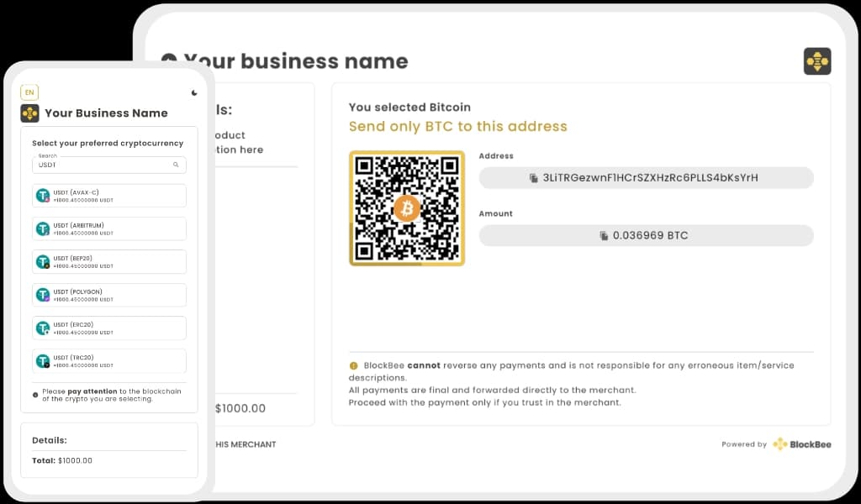Click the bee logo beside Your Business Name
861x504 pixels.
coord(29,113)
